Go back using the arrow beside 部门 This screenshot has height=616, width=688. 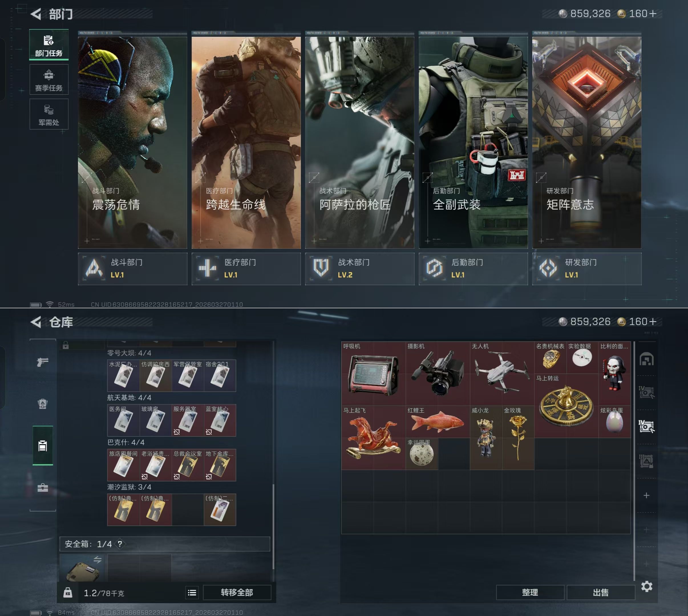(x=36, y=14)
